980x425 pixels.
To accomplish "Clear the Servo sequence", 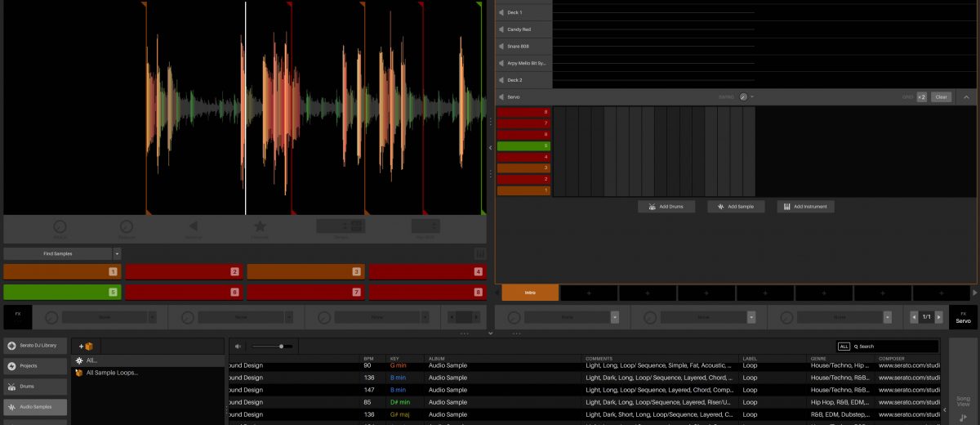I will tap(942, 96).
